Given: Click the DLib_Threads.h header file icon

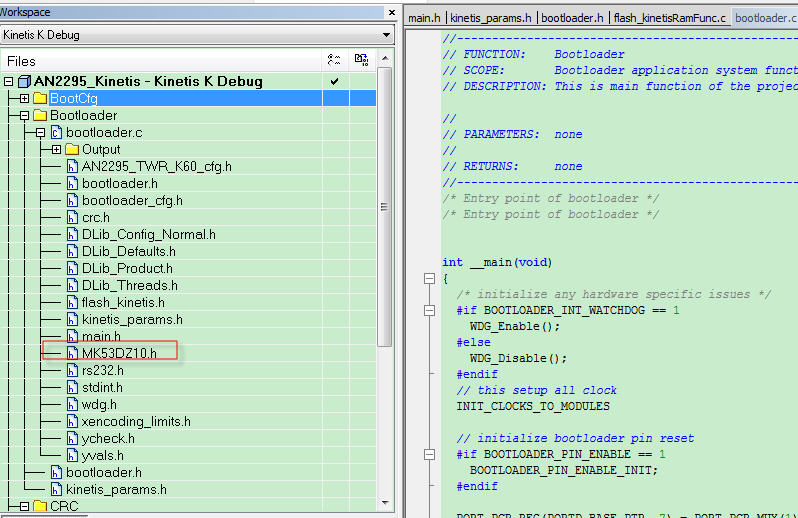Looking at the screenshot, I should pos(72,286).
